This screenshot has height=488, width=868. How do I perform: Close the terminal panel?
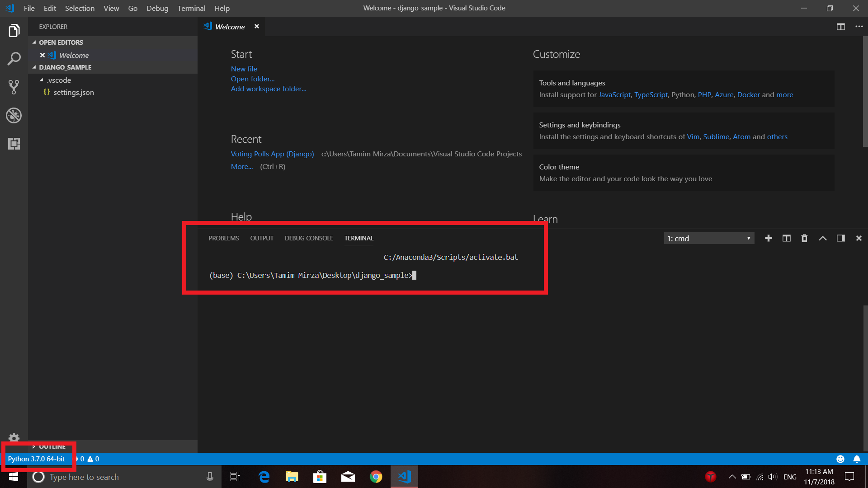859,238
